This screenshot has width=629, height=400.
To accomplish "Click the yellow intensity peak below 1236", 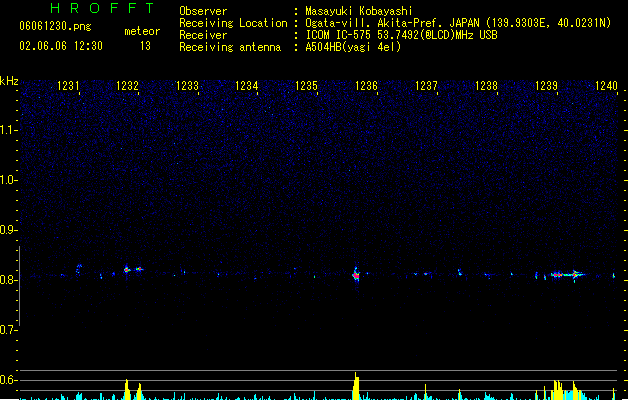I will point(356,386).
